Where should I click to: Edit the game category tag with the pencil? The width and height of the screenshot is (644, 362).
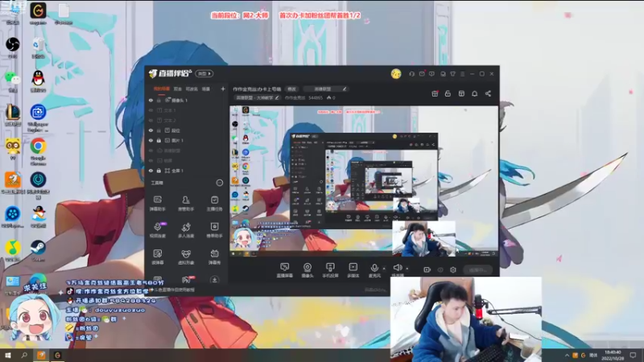click(345, 88)
